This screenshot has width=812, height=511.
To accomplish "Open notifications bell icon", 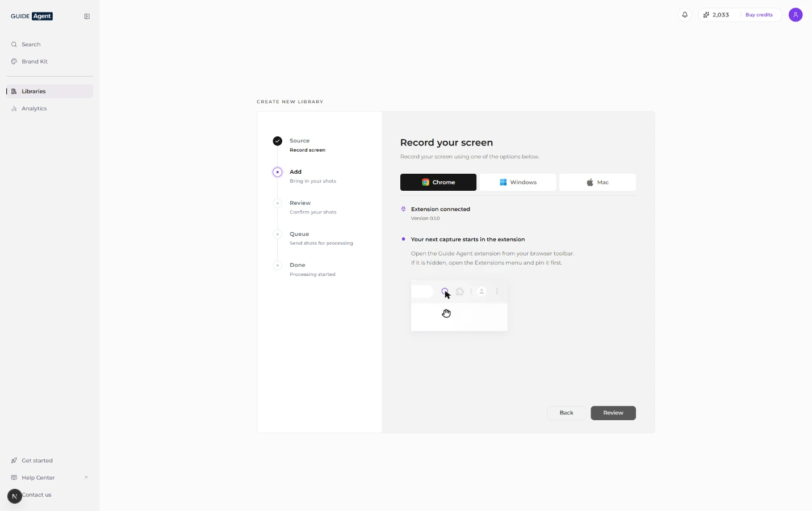I will 685,15.
